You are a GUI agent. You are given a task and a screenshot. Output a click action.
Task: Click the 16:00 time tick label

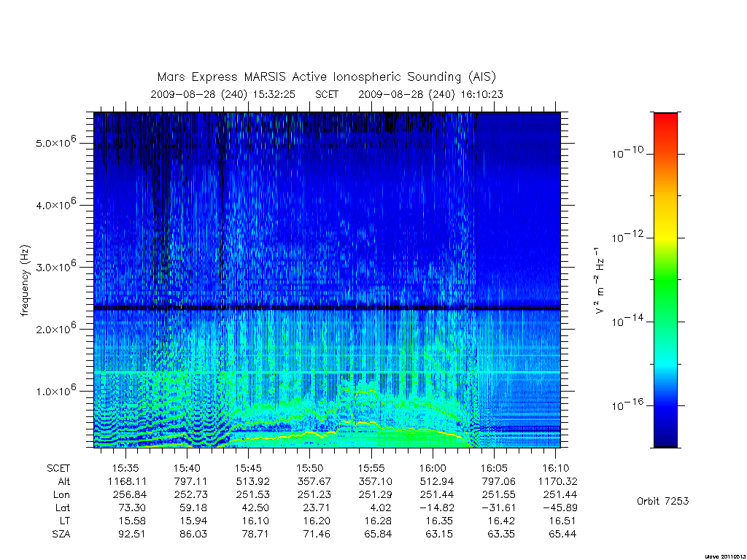tap(433, 468)
